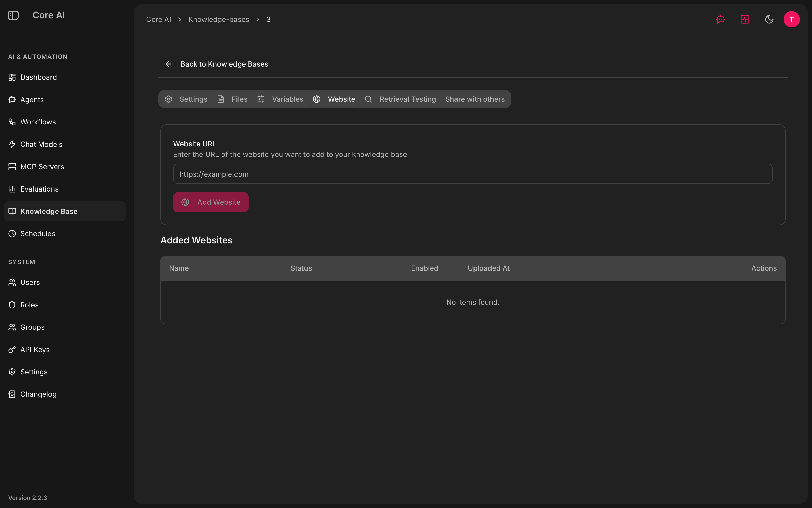The width and height of the screenshot is (812, 508).
Task: Open Dashboard from the sidebar
Action: click(65, 77)
